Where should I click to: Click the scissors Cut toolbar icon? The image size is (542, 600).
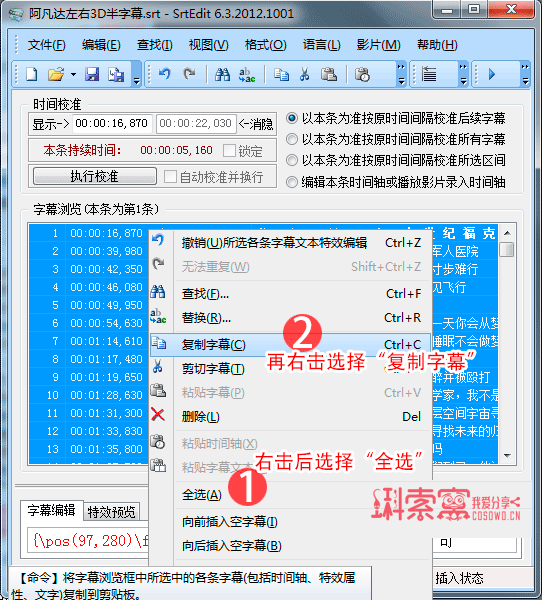305,74
